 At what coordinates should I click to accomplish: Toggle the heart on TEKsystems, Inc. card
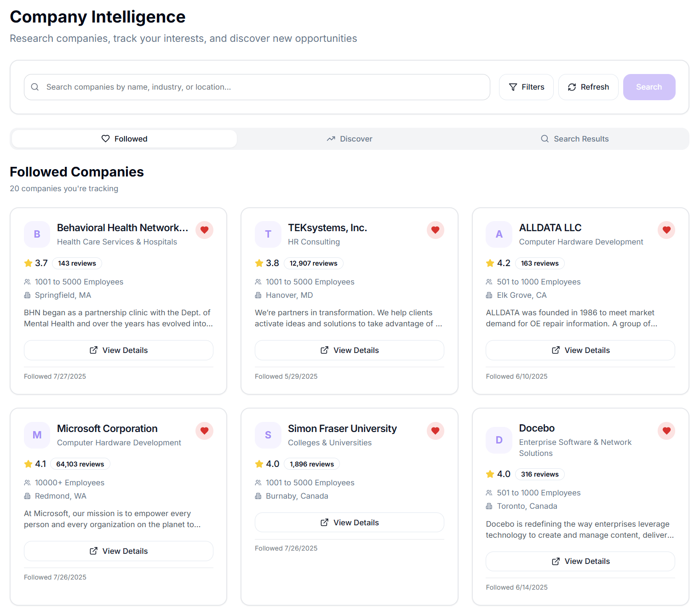pyautogui.click(x=435, y=230)
